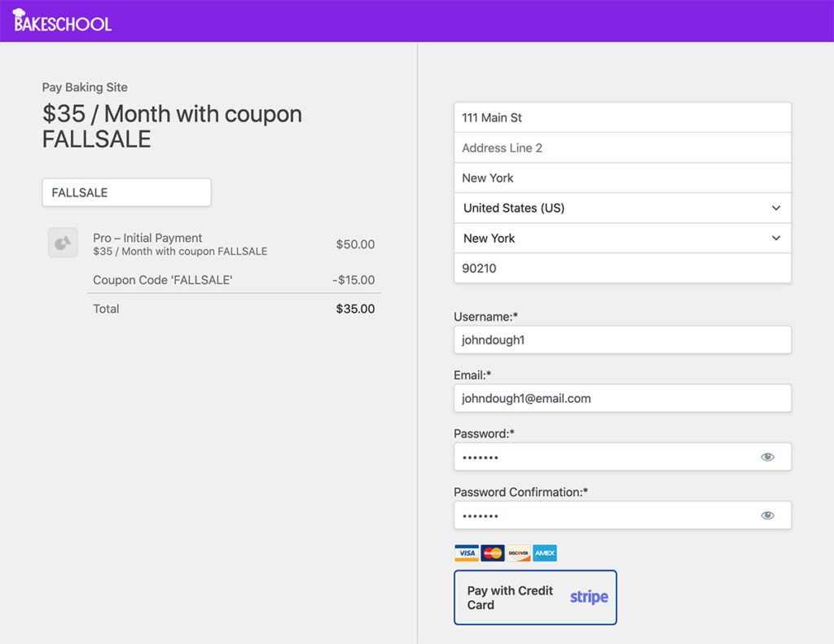
Task: Click the 111 Main St address field
Action: (x=622, y=118)
